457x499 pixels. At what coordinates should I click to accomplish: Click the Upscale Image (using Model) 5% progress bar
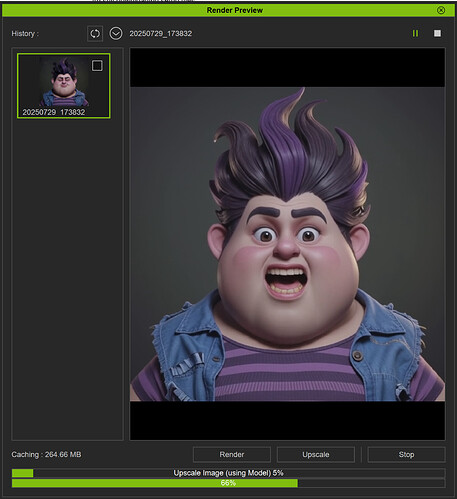click(228, 473)
